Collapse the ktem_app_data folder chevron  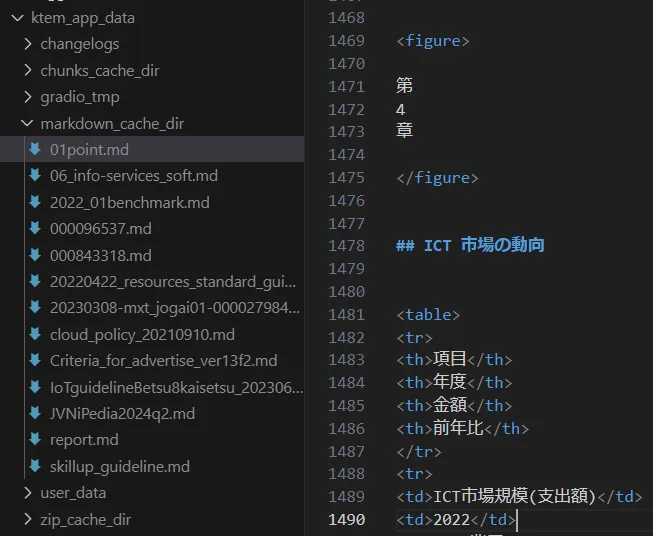[17, 18]
